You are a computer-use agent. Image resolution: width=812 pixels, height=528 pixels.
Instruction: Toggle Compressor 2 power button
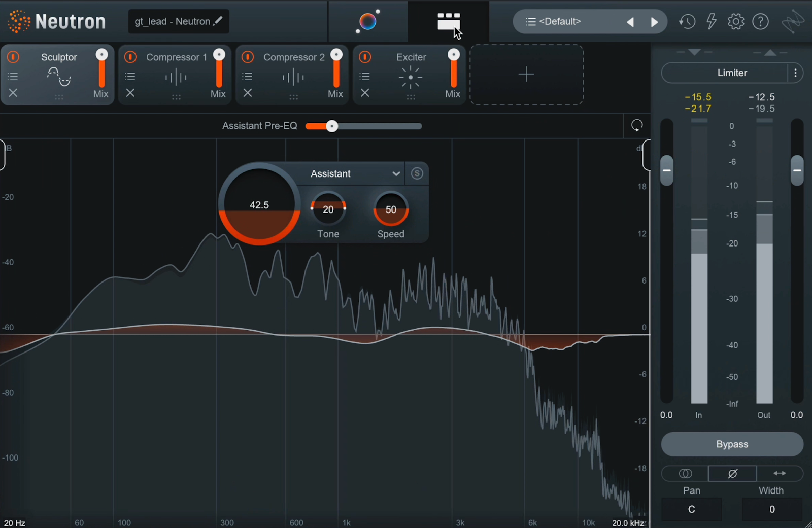pos(248,57)
